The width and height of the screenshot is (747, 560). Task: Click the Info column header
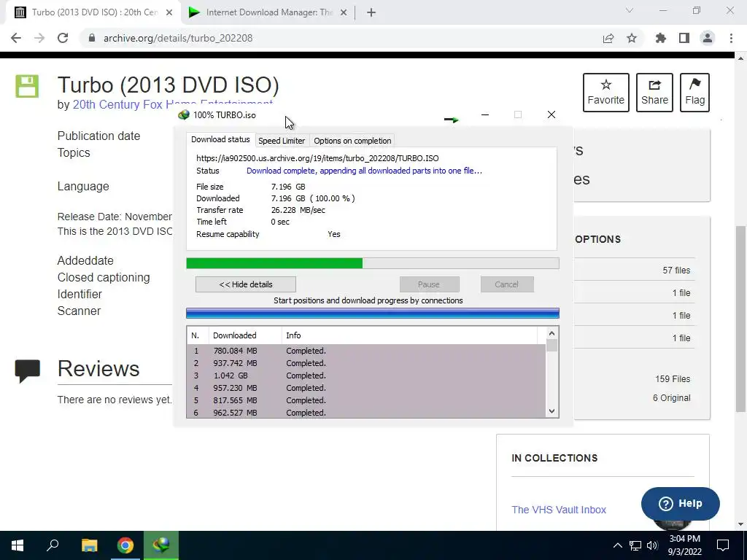410,335
